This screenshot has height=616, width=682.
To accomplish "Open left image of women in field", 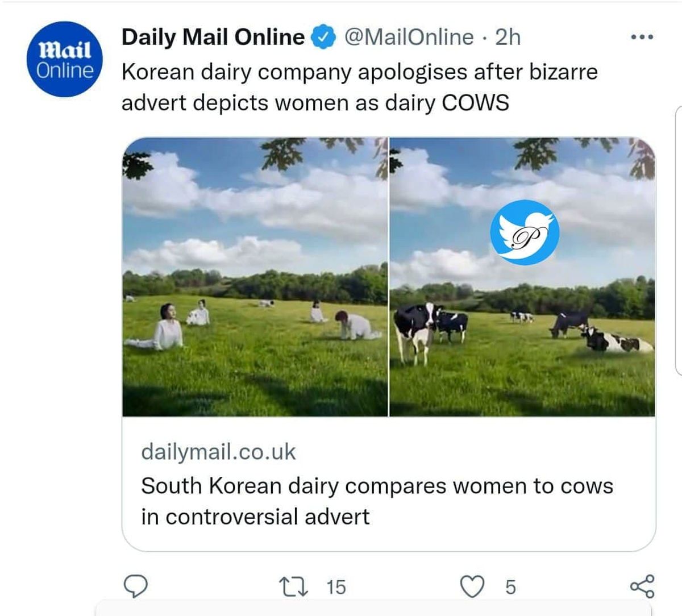I will pyautogui.click(x=255, y=277).
